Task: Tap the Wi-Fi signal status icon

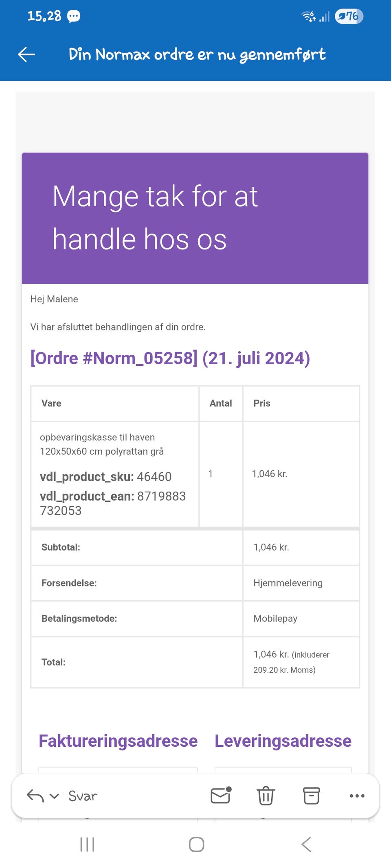Action: (x=308, y=16)
